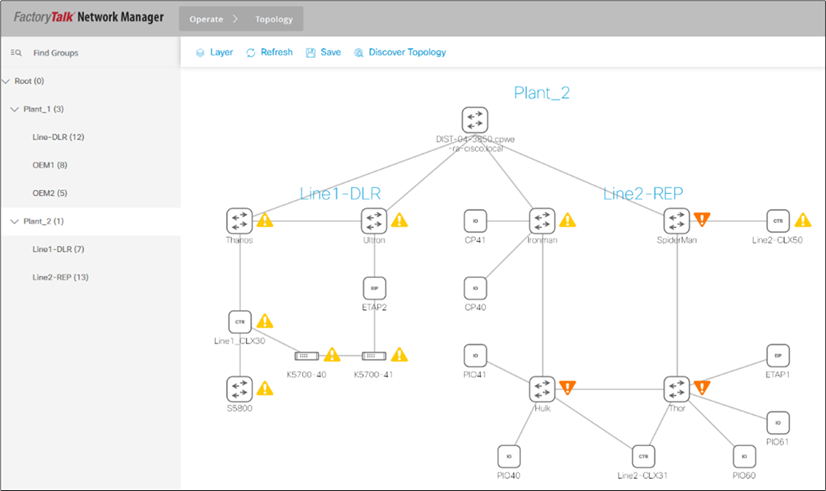Select the PIO61 IO node

(778, 423)
